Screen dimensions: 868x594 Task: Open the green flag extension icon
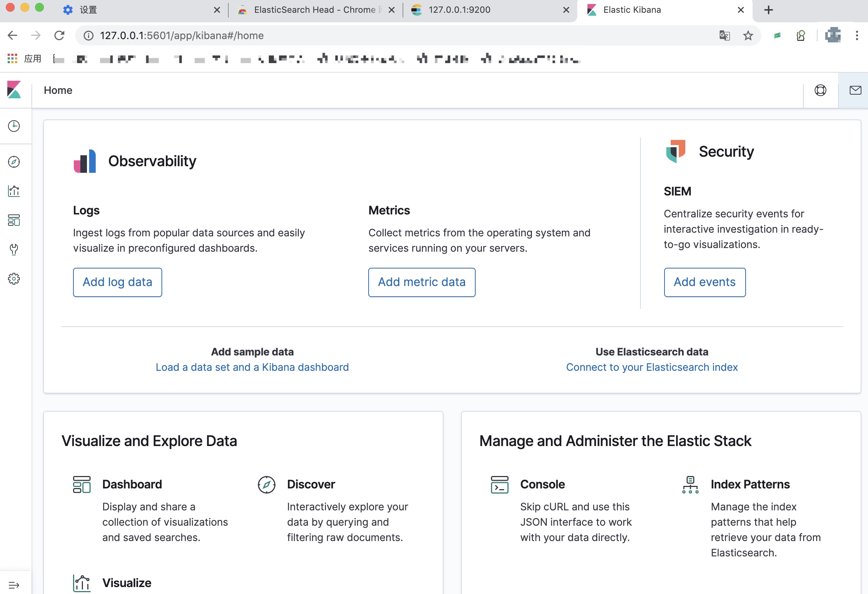777,35
